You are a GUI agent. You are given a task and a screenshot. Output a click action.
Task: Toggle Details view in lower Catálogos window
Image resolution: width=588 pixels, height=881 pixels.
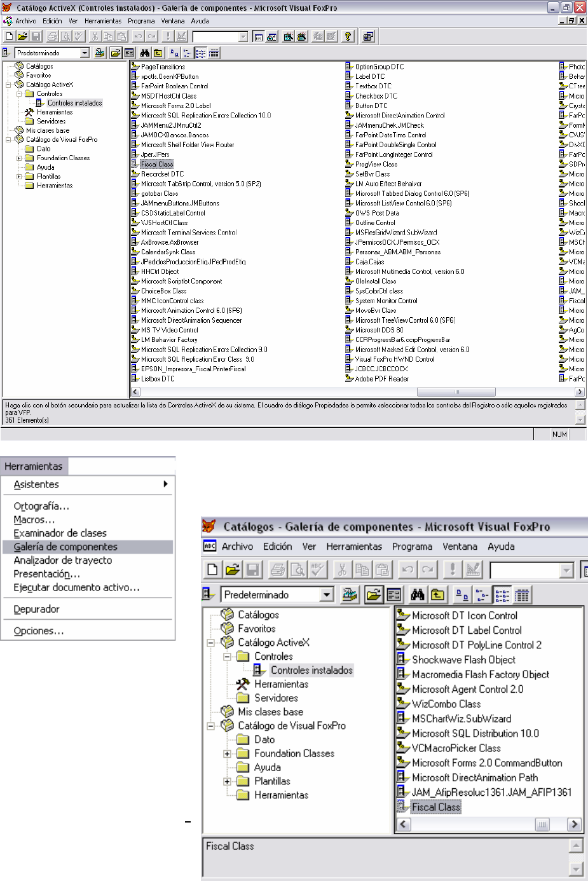(x=522, y=595)
